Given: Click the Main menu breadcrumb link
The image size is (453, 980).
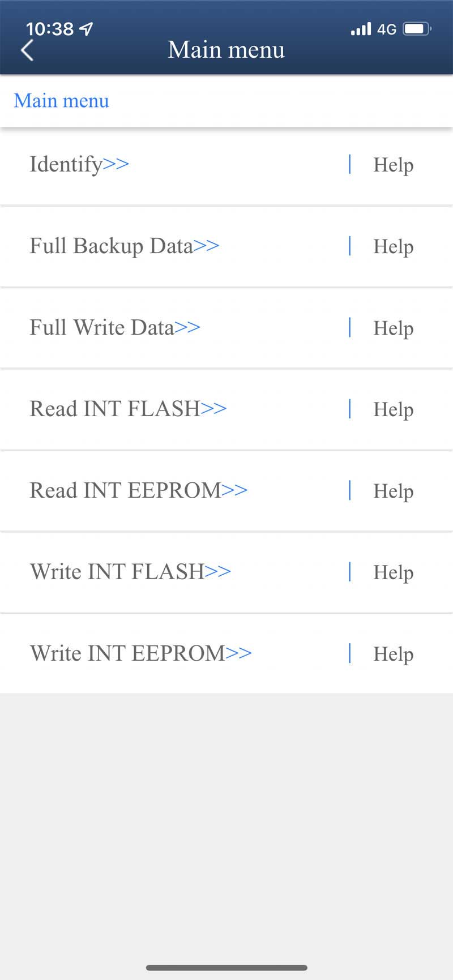Looking at the screenshot, I should click(x=61, y=101).
